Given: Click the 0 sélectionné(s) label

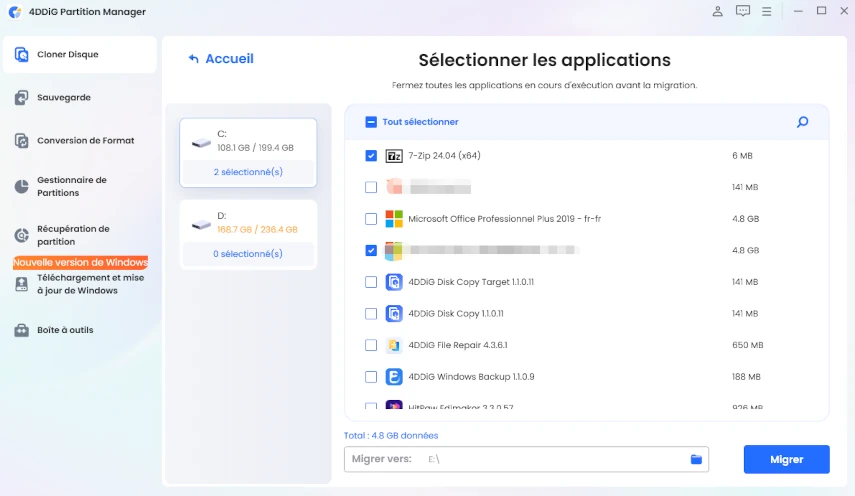Looking at the screenshot, I should [248, 253].
